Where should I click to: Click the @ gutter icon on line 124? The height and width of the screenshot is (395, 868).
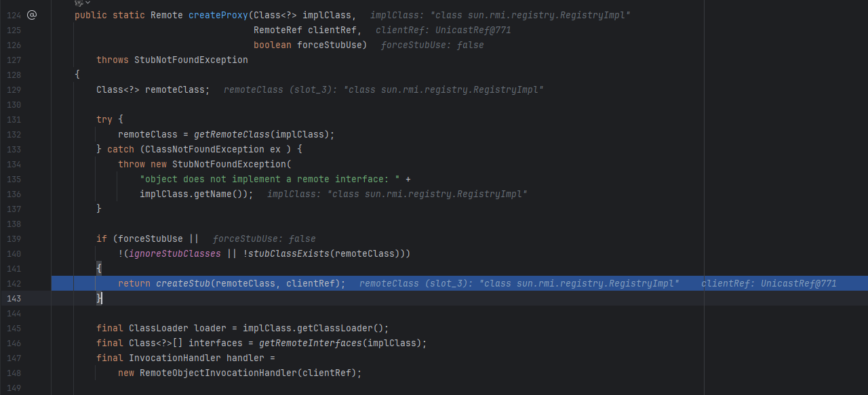tap(31, 15)
